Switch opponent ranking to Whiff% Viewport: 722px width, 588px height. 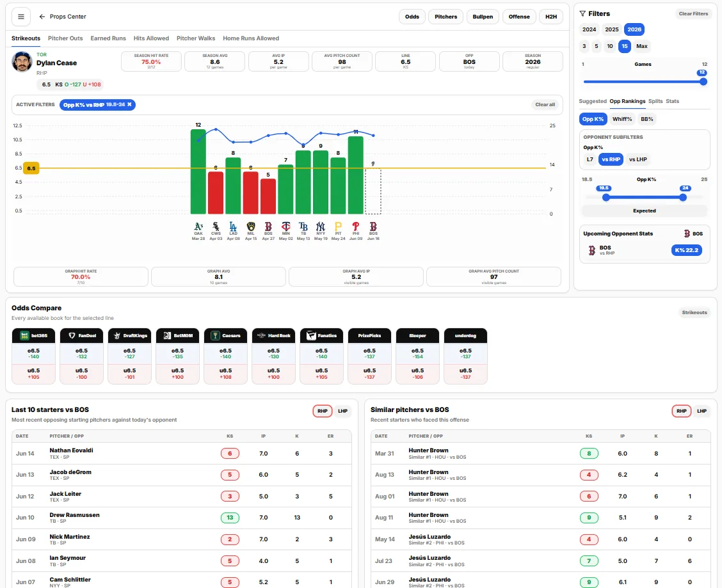tap(622, 119)
